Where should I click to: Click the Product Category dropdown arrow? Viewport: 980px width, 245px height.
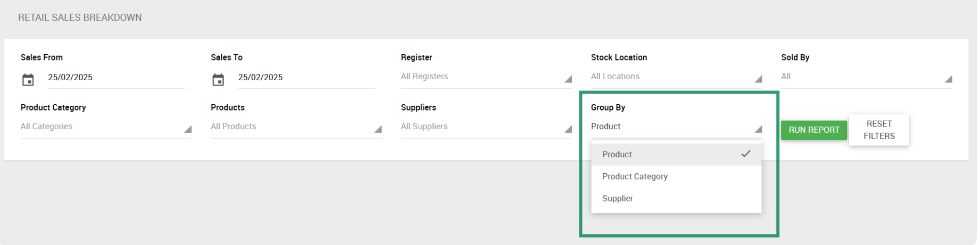point(188,129)
